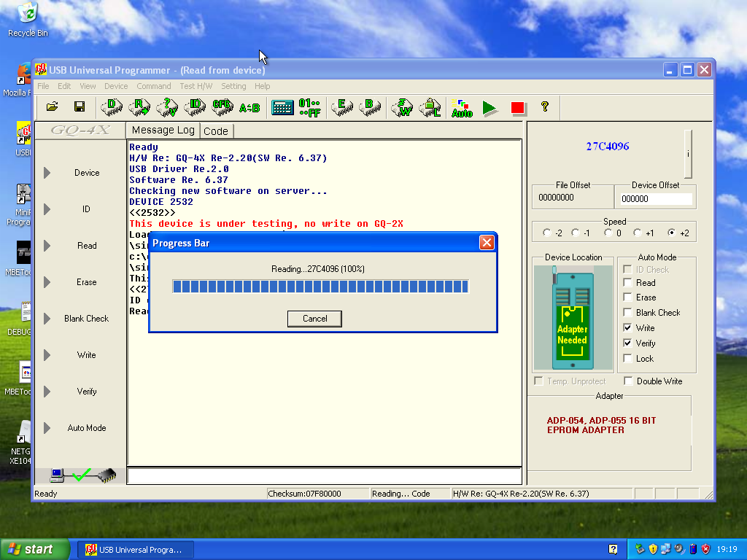This screenshot has height=560, width=747.
Task: Expand the Blank Check sidebar arrow
Action: 47,319
